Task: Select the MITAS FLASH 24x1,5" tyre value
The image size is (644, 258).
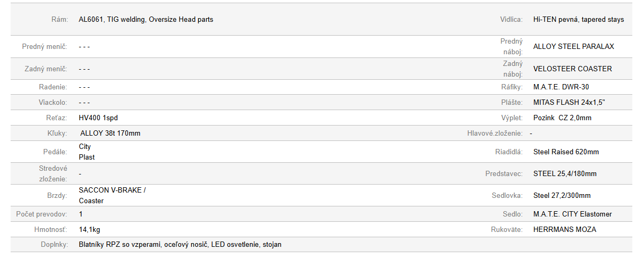Action: [x=569, y=103]
